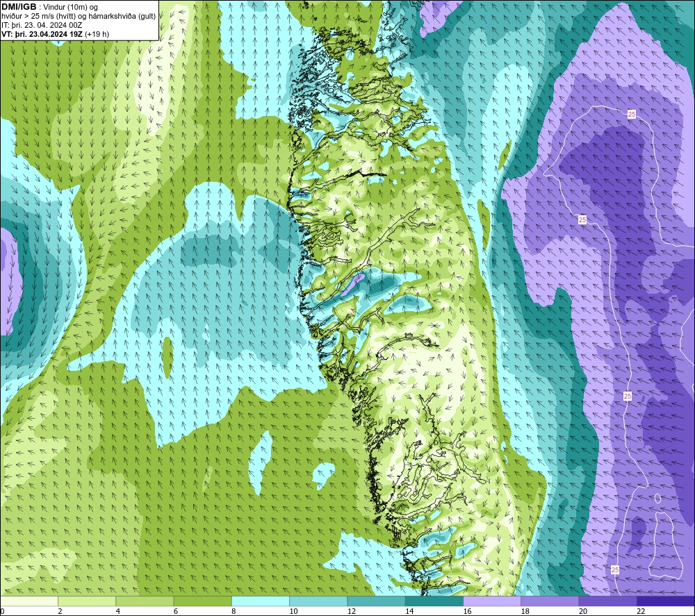Click the "IT: þri. 23. 04. 2024 00Z" line
Viewport: 695px width, 616px height.
click(42, 25)
